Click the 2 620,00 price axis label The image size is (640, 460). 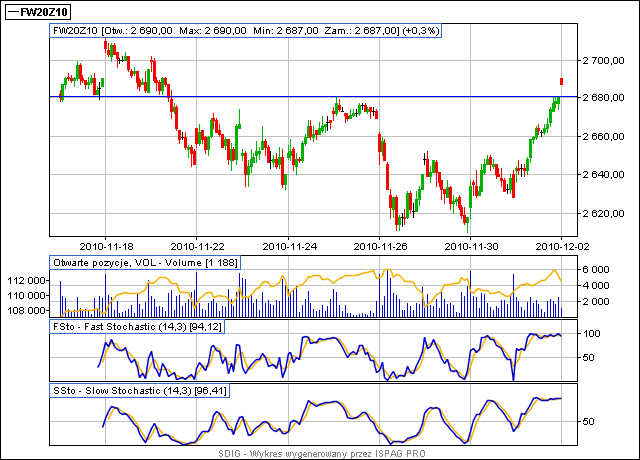(604, 213)
